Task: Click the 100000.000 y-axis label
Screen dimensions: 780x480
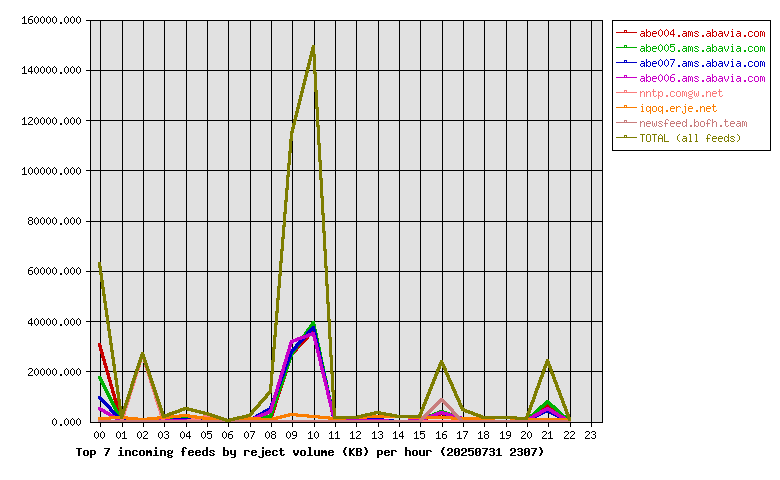Action: pyautogui.click(x=51, y=171)
